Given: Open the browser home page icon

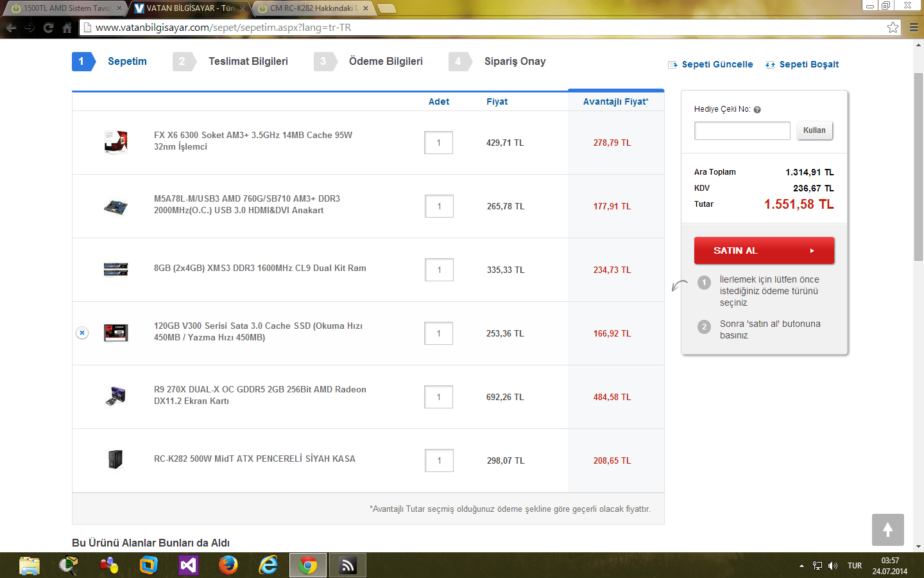Looking at the screenshot, I should coord(67,28).
